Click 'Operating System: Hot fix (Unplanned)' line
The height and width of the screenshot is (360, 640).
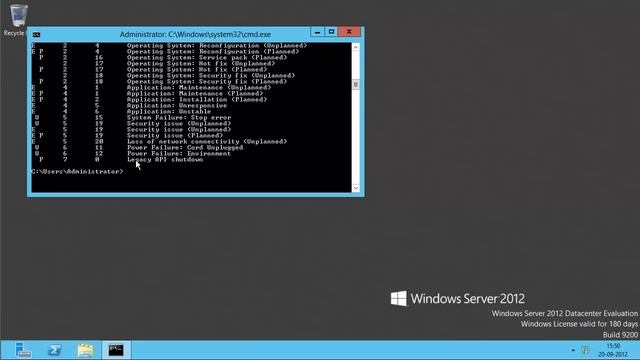coord(201,64)
